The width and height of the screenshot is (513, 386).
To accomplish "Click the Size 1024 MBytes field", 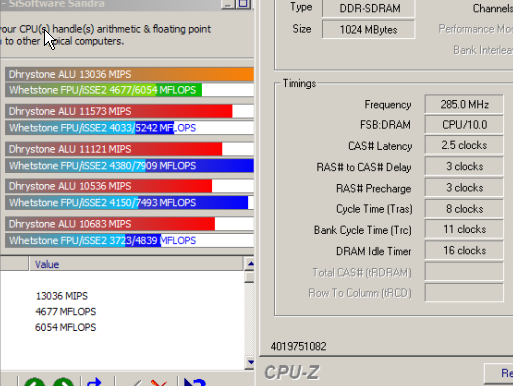I will click(368, 29).
